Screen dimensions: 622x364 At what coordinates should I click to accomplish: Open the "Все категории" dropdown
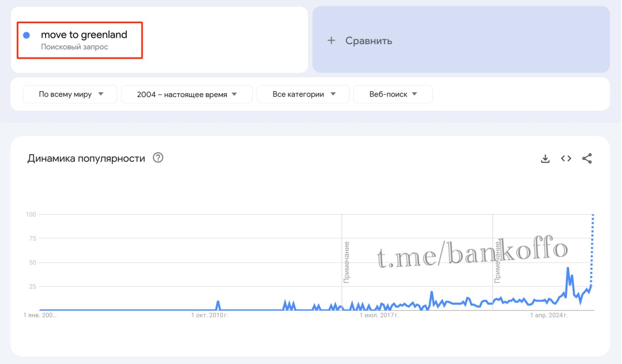coord(303,94)
